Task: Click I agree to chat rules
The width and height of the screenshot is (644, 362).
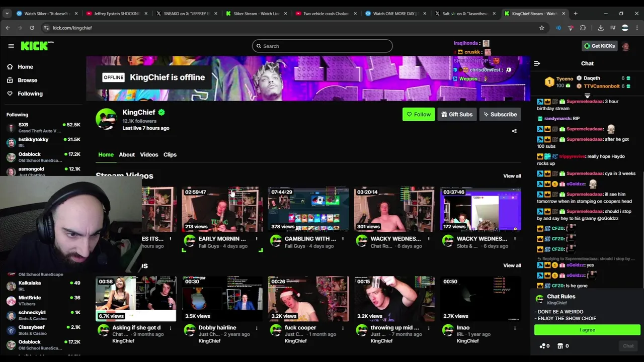Action: [587, 330]
